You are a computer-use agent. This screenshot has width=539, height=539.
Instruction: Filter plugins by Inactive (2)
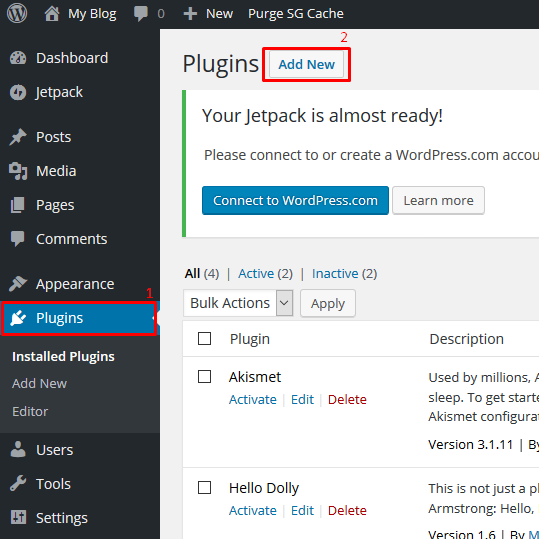pos(344,274)
